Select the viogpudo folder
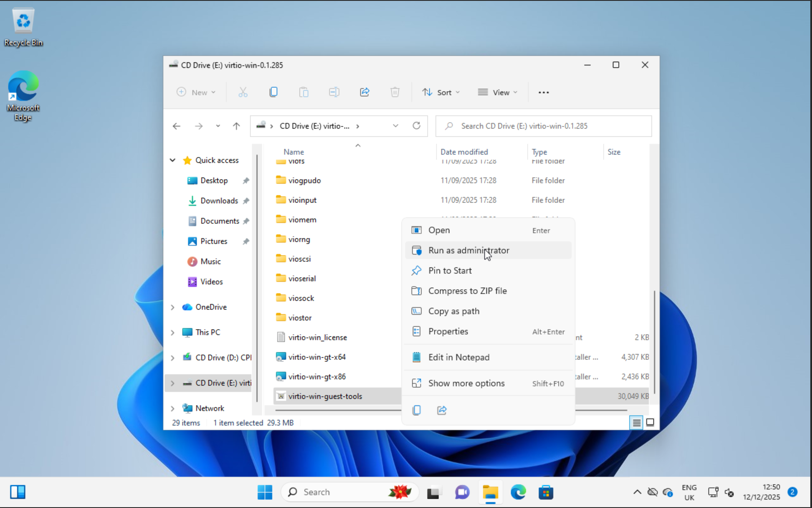This screenshot has height=508, width=812. (305, 181)
